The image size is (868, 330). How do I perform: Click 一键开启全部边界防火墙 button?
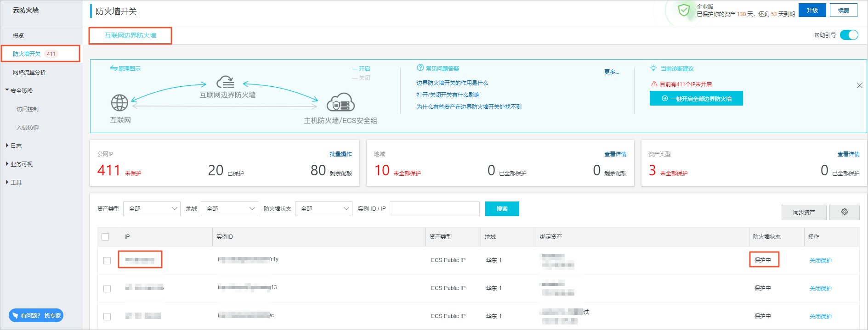click(x=696, y=99)
